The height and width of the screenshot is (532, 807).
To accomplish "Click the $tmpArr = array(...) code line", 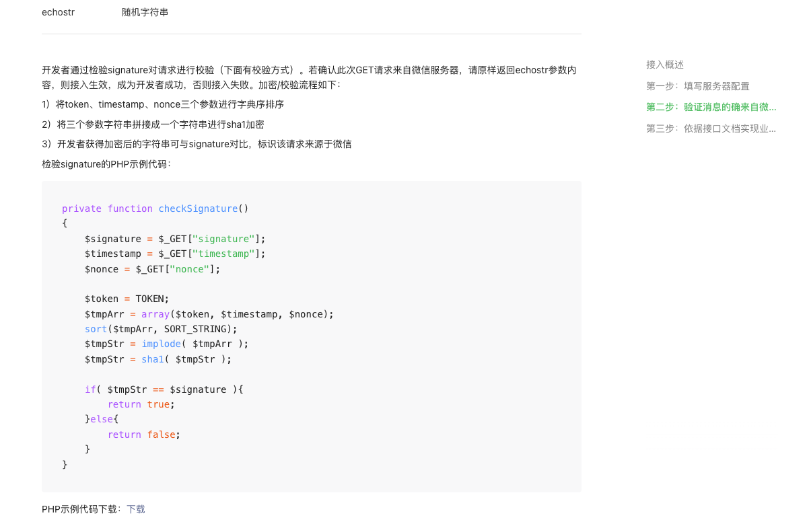I will [209, 314].
